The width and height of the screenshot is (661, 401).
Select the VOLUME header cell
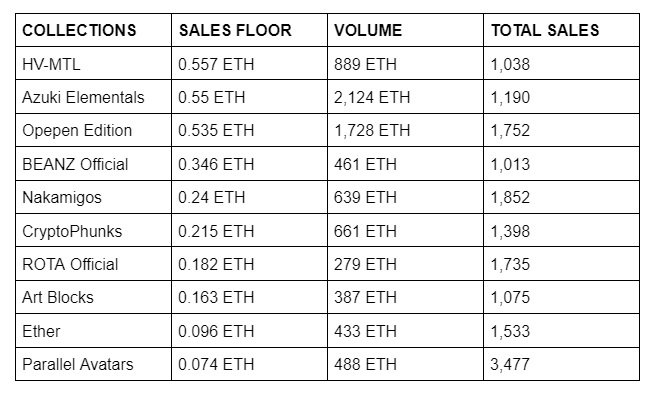point(369,31)
